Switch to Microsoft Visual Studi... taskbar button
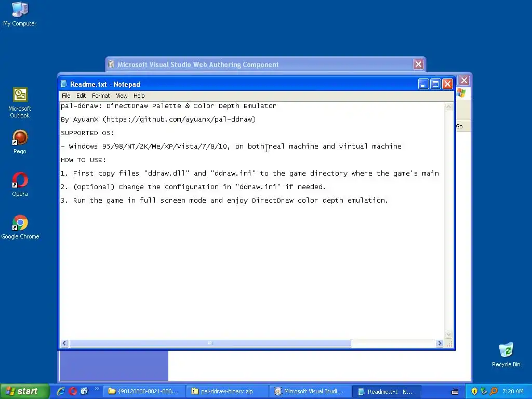 coord(310,391)
